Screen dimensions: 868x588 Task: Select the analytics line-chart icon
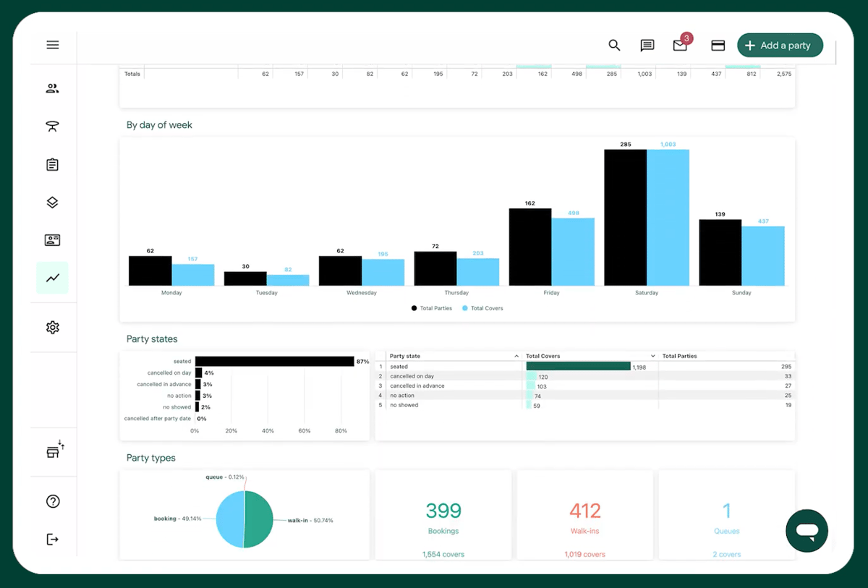52,277
